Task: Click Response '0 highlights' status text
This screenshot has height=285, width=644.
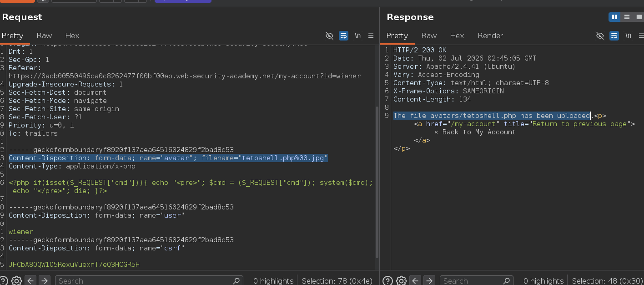Action: point(543,281)
